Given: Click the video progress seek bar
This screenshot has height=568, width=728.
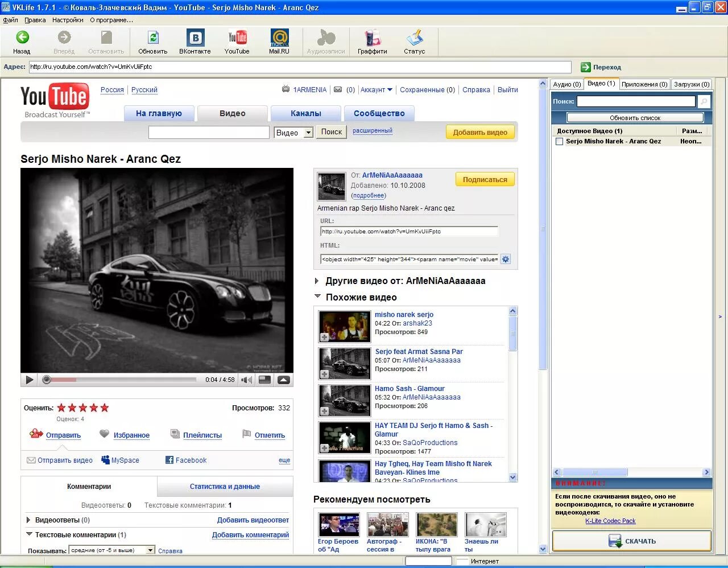Looking at the screenshot, I should (122, 380).
